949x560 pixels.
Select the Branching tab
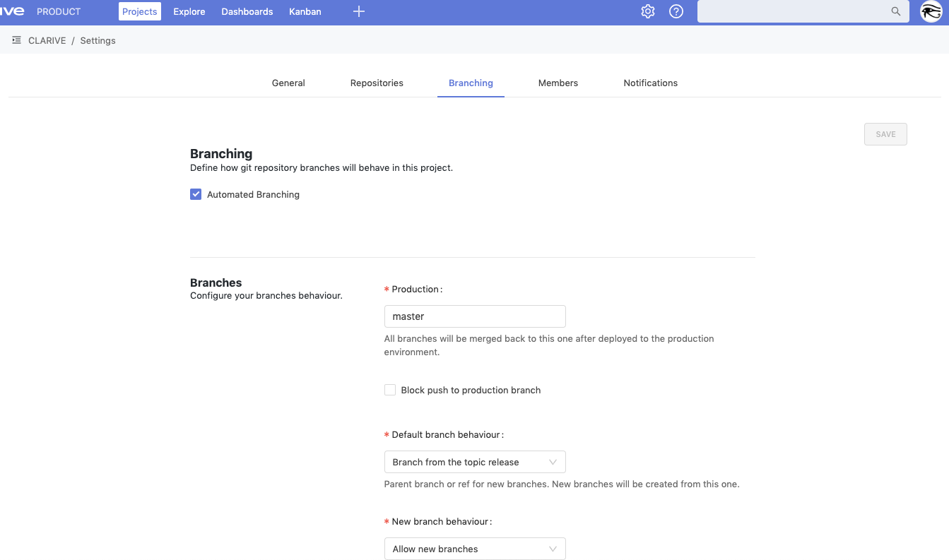pos(471,83)
